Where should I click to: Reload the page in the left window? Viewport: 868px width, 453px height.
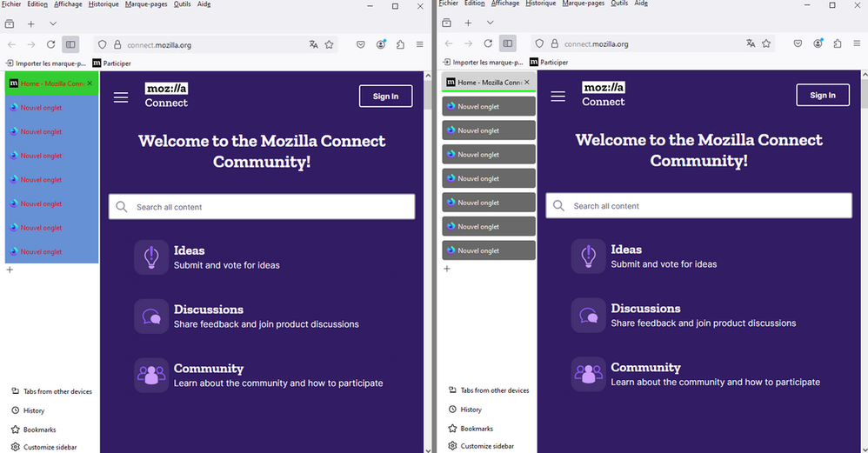pyautogui.click(x=51, y=44)
